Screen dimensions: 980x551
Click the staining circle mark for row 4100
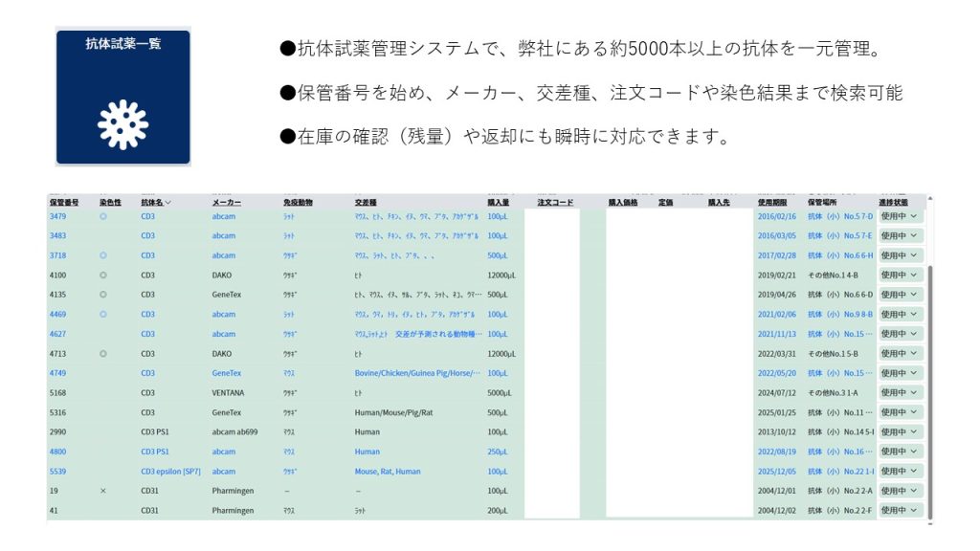click(103, 275)
